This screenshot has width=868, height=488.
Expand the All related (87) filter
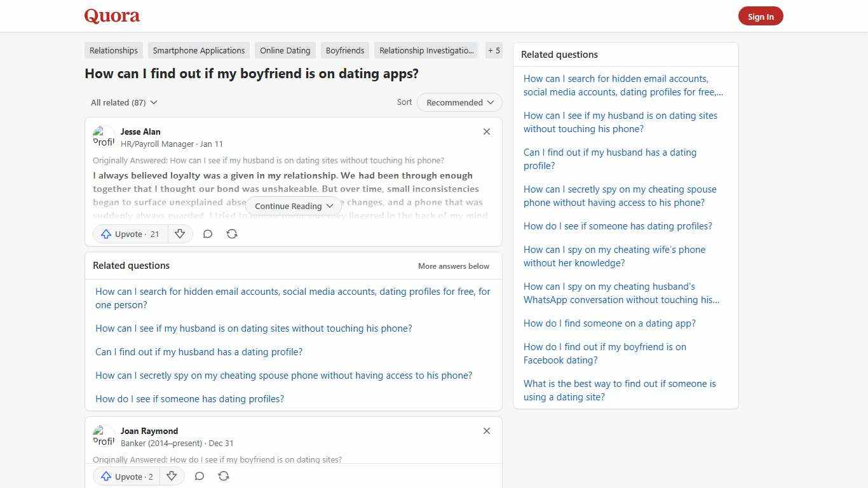(124, 102)
